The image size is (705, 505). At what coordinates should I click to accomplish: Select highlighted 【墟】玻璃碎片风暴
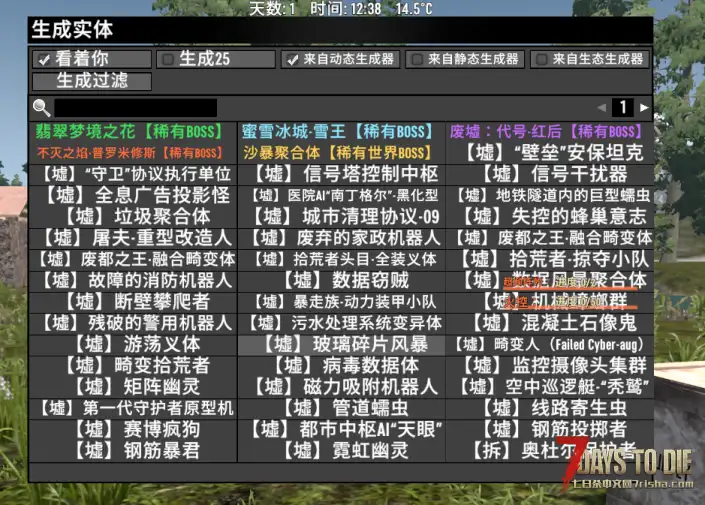click(x=344, y=344)
